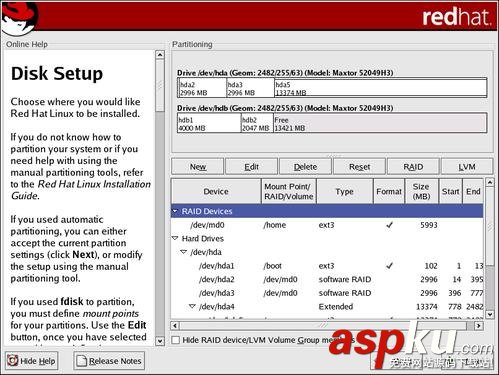
Task: Click the software RAID type of /dev/hda2
Action: [x=345, y=279]
